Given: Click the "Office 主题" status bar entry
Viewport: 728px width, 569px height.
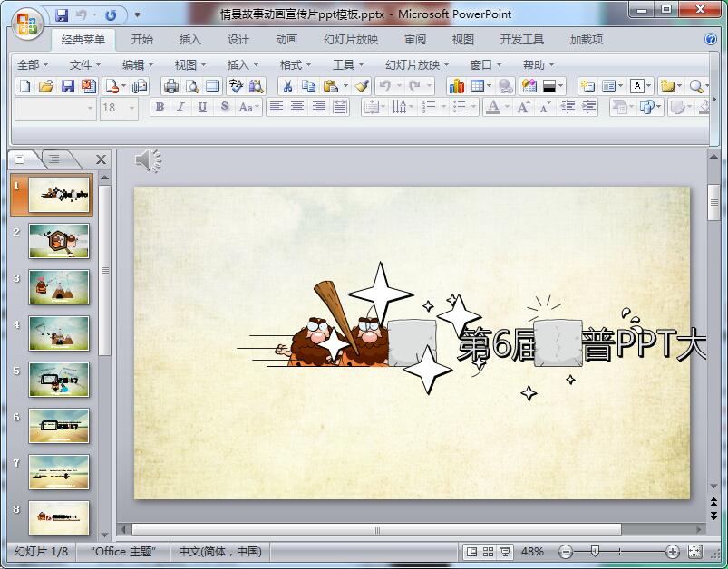Looking at the screenshot, I should [x=123, y=552].
